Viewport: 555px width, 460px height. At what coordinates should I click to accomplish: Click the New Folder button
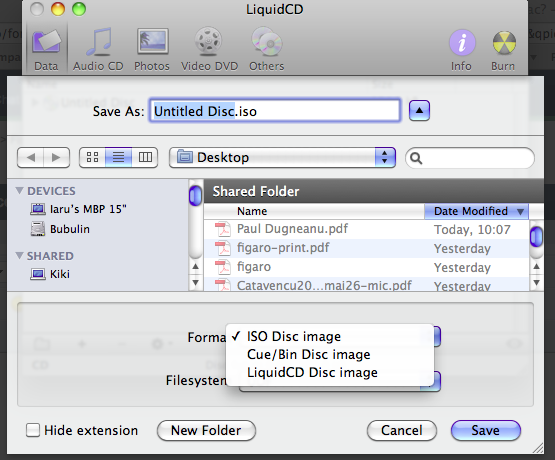coord(206,431)
